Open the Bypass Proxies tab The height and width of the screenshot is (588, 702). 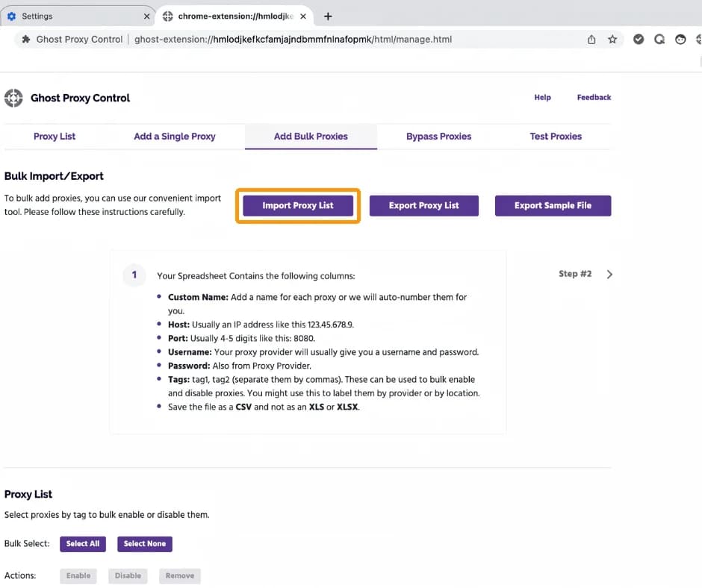pyautogui.click(x=438, y=137)
